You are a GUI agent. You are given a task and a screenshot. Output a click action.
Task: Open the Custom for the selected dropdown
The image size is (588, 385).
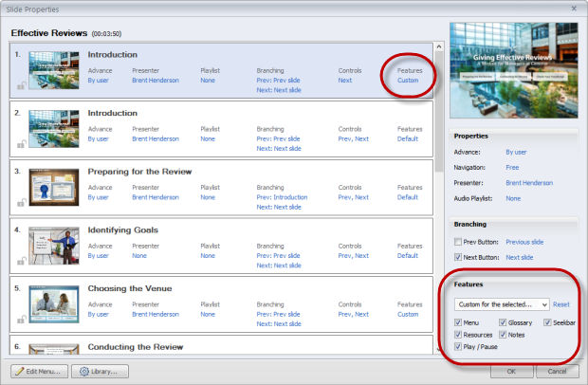pos(501,304)
